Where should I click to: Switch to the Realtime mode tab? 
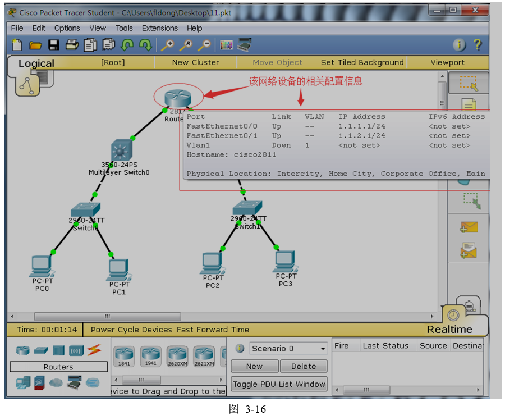click(x=449, y=330)
